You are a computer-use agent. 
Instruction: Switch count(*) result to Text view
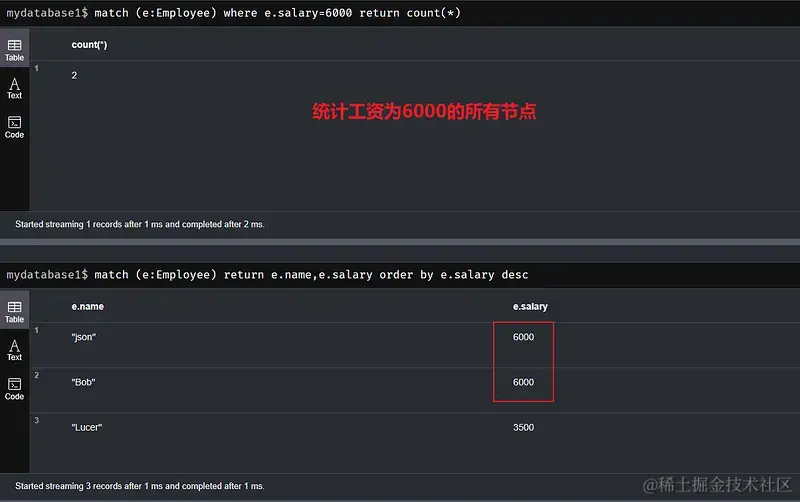(x=14, y=88)
